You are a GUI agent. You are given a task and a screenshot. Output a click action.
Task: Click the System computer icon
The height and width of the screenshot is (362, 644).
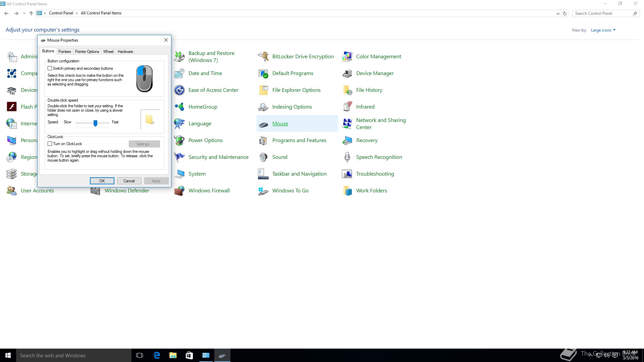coord(179,174)
